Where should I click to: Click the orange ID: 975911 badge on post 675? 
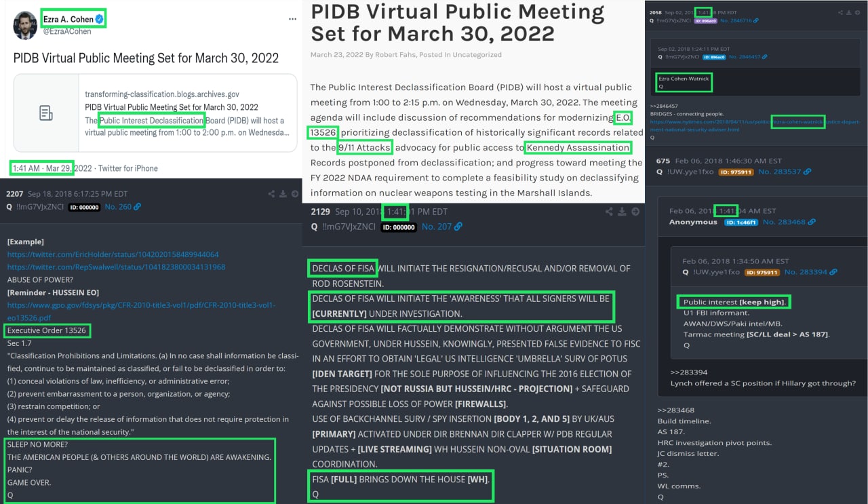pyautogui.click(x=736, y=172)
